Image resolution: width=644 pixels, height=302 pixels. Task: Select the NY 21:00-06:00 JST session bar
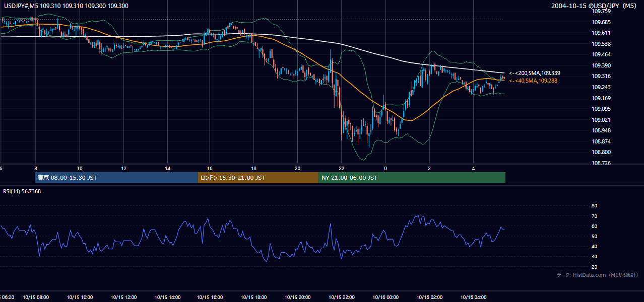412,178
